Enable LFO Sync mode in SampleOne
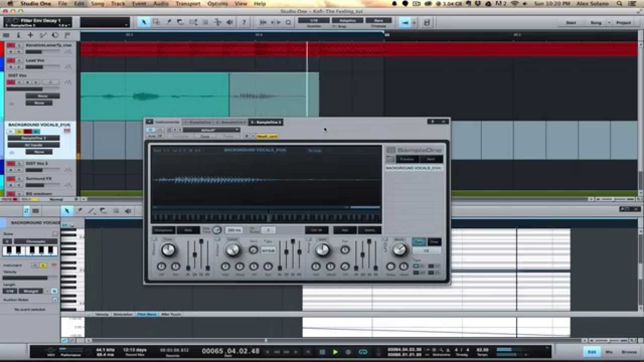 pyautogui.click(x=419, y=242)
